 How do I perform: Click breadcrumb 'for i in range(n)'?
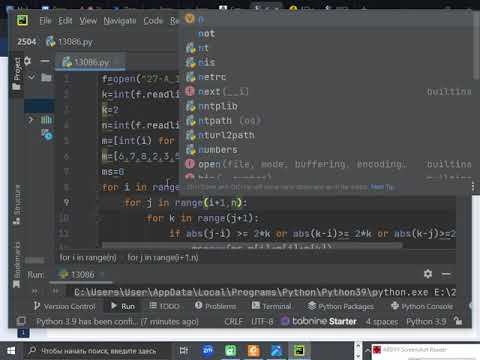pos(88,258)
